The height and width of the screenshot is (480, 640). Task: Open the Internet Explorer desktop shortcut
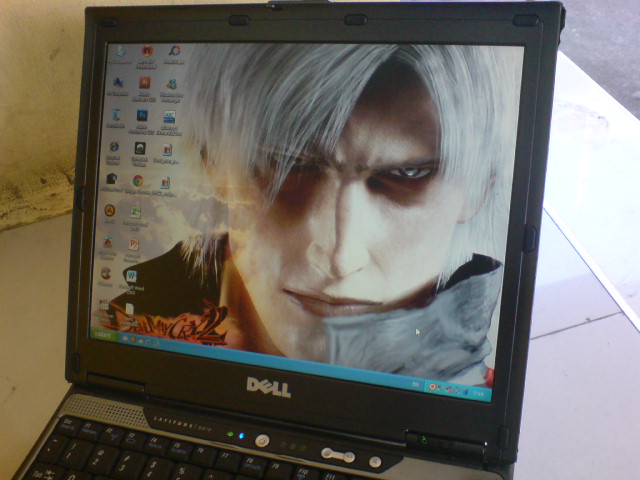113,147
